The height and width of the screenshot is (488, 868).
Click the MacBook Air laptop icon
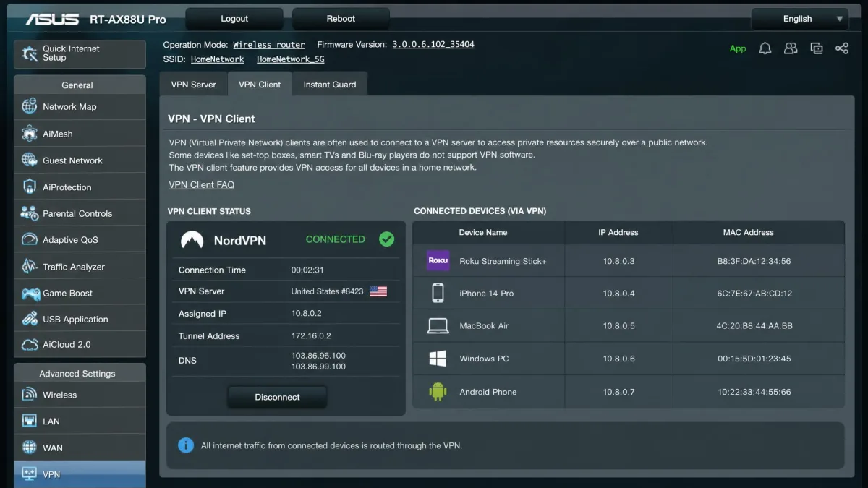[x=438, y=326]
